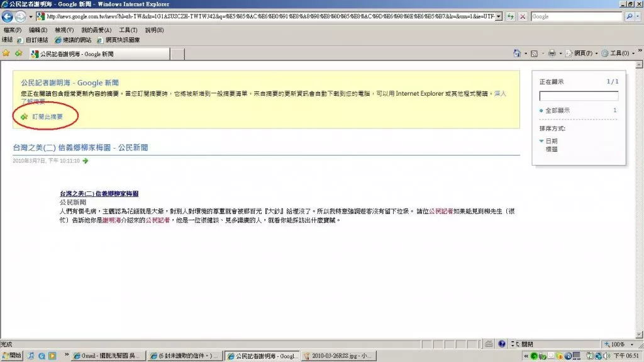
Task: Open Gmail window from taskbar
Action: point(108,356)
